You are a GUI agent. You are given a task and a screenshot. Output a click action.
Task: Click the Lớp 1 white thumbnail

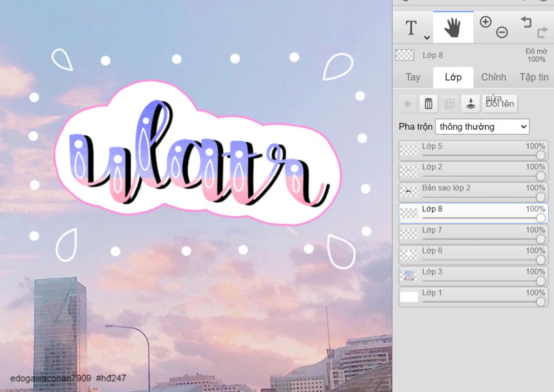tap(409, 297)
